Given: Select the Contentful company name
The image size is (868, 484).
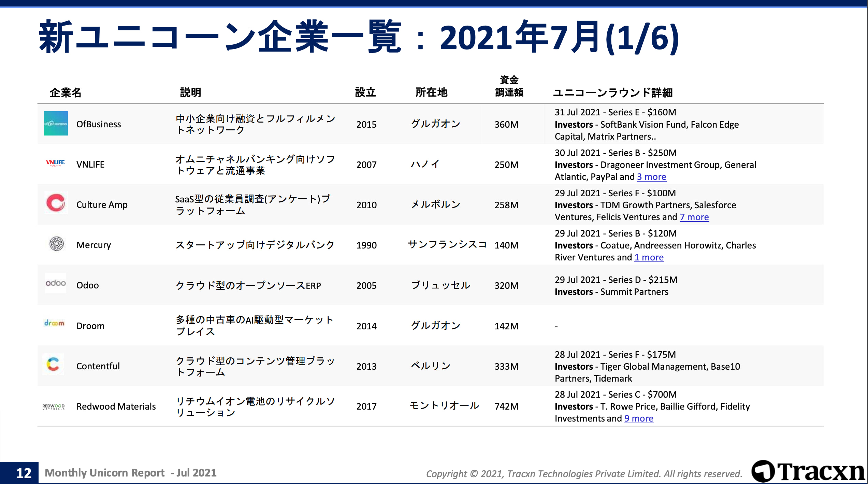Looking at the screenshot, I should pyautogui.click(x=98, y=366).
